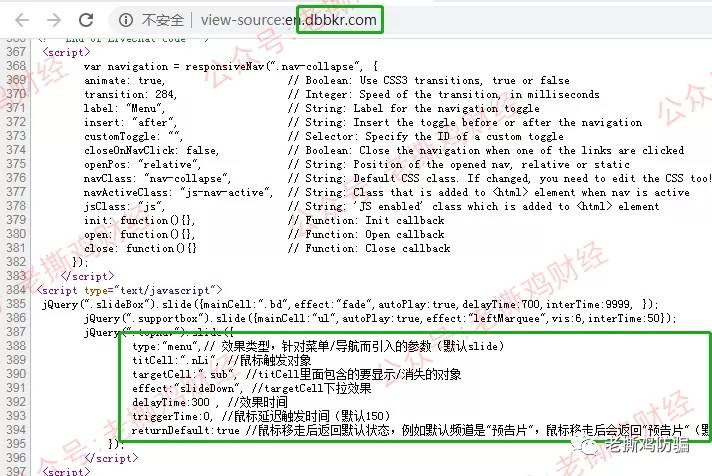
Task: Click 'insert: "after",' code text
Action: coord(130,123)
